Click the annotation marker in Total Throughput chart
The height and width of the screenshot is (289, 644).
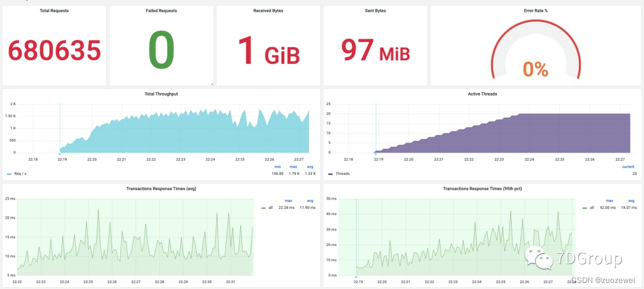click(x=60, y=154)
